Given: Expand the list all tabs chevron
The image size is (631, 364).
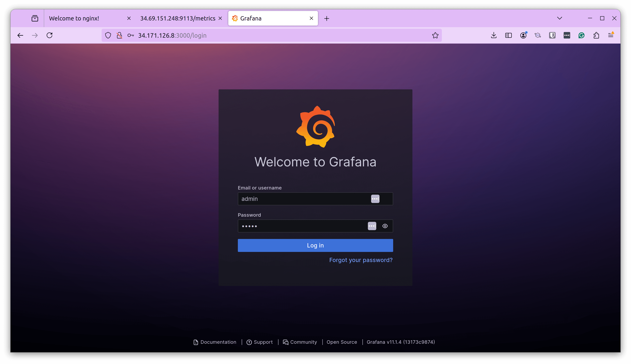Looking at the screenshot, I should point(560,18).
